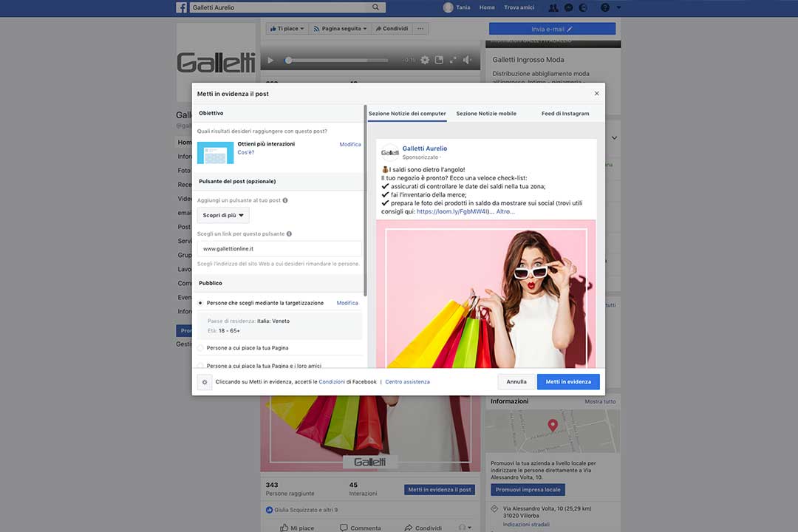Select Persone a cui piace la tua Pagina
Viewport: 798px width, 532px height.
(200, 348)
